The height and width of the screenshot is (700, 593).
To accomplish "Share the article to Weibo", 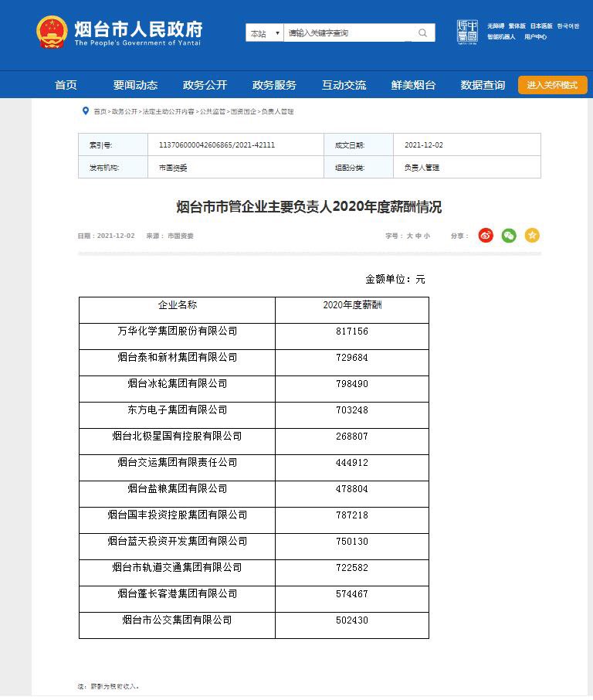I will pos(486,236).
